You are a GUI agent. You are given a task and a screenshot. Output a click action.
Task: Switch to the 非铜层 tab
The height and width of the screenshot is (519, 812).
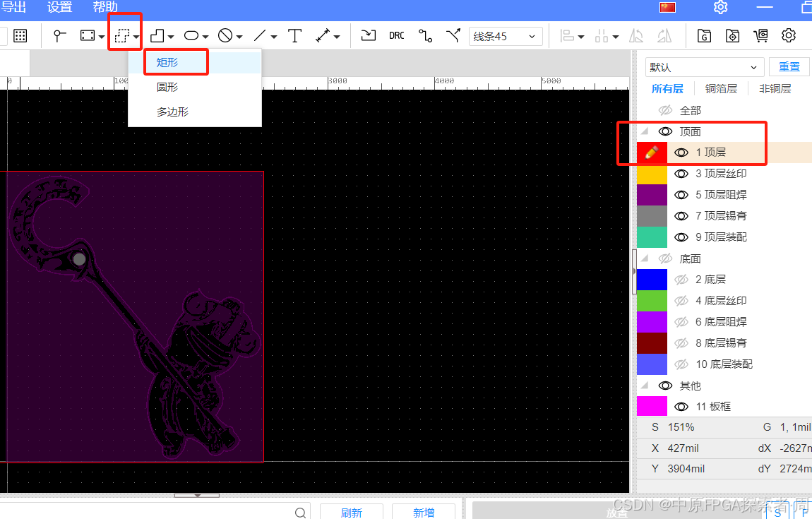coord(775,88)
